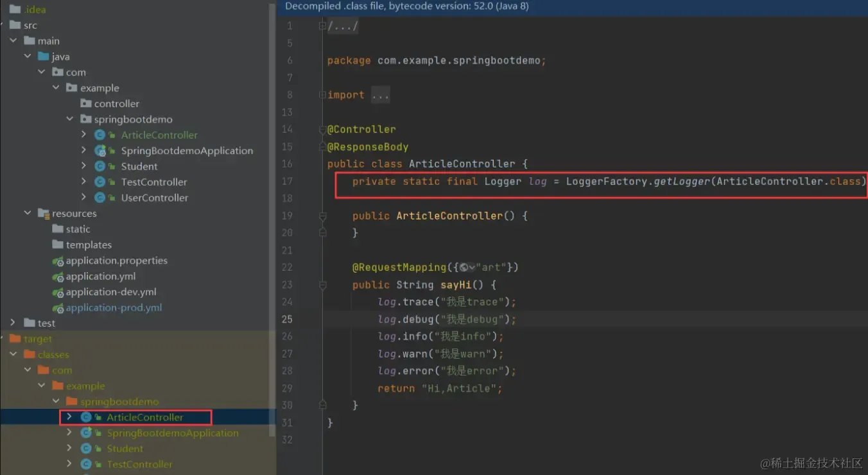The height and width of the screenshot is (475, 868).
Task: Select application-dev.yml file
Action: tap(111, 292)
